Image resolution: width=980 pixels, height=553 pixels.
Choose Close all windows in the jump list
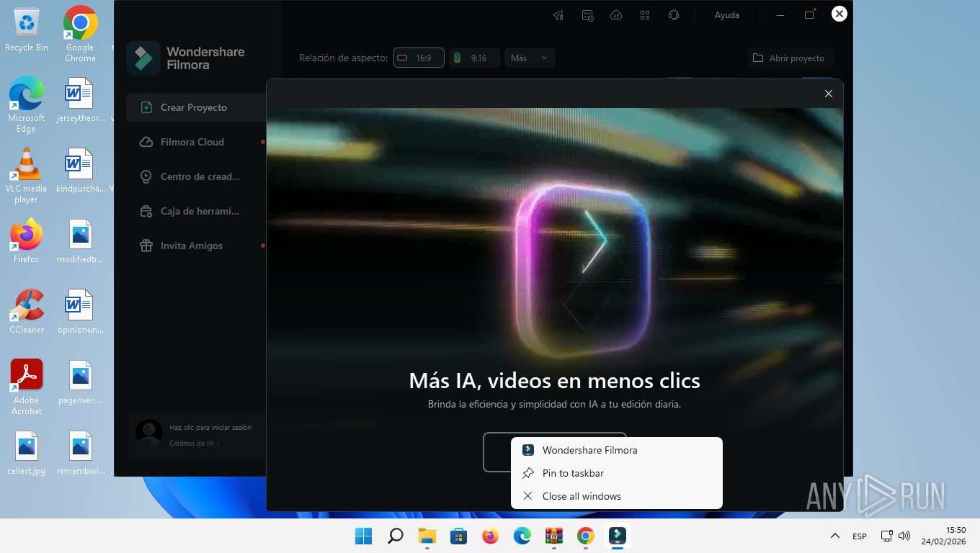click(616, 496)
